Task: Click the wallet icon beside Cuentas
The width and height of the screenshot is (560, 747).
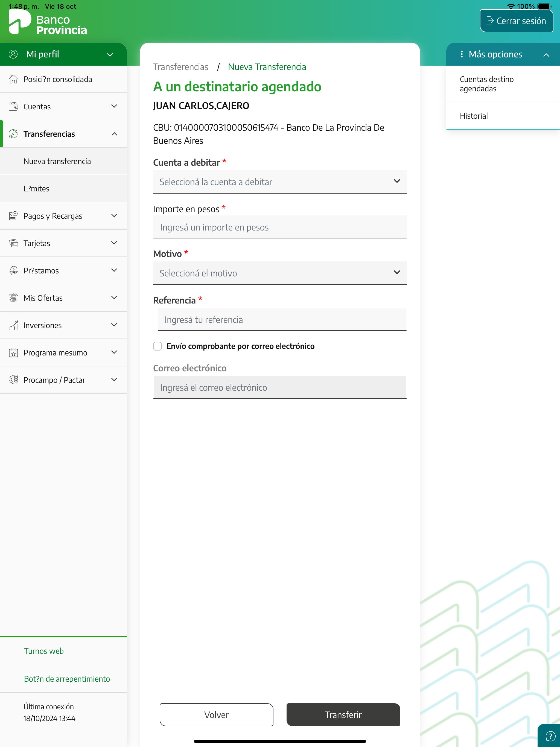Action: pos(13,106)
